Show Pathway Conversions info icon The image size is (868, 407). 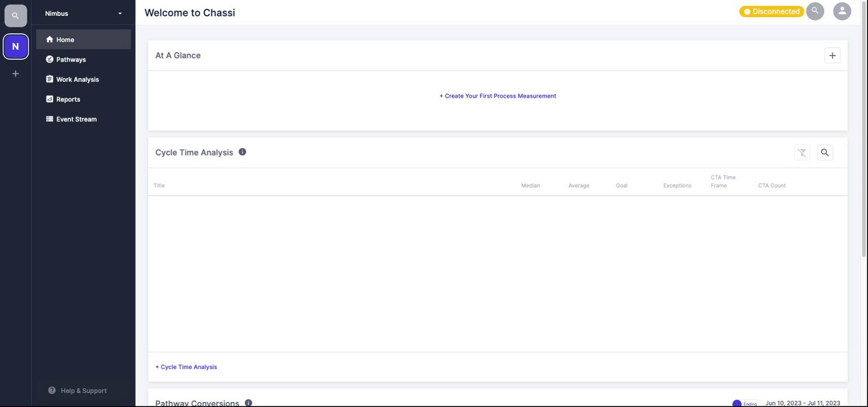tap(249, 403)
